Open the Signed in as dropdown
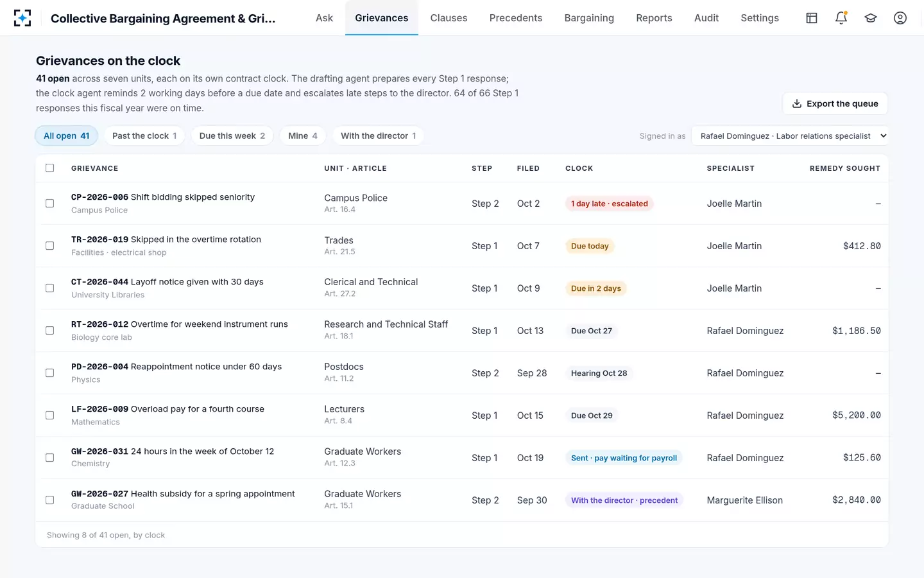 click(790, 136)
